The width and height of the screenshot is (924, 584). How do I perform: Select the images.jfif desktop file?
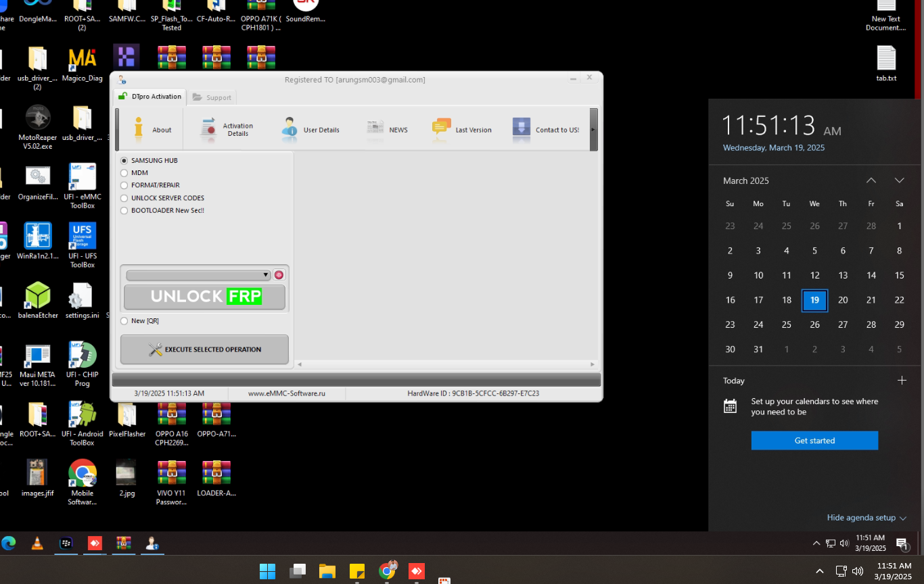[x=38, y=478]
